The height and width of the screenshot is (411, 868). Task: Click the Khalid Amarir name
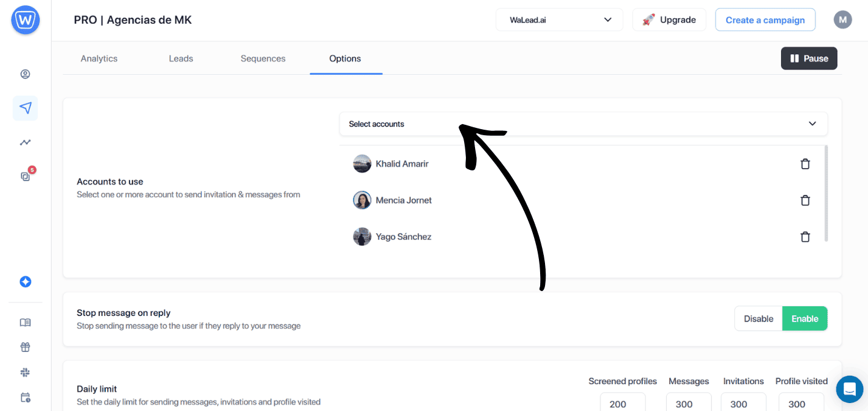point(402,164)
